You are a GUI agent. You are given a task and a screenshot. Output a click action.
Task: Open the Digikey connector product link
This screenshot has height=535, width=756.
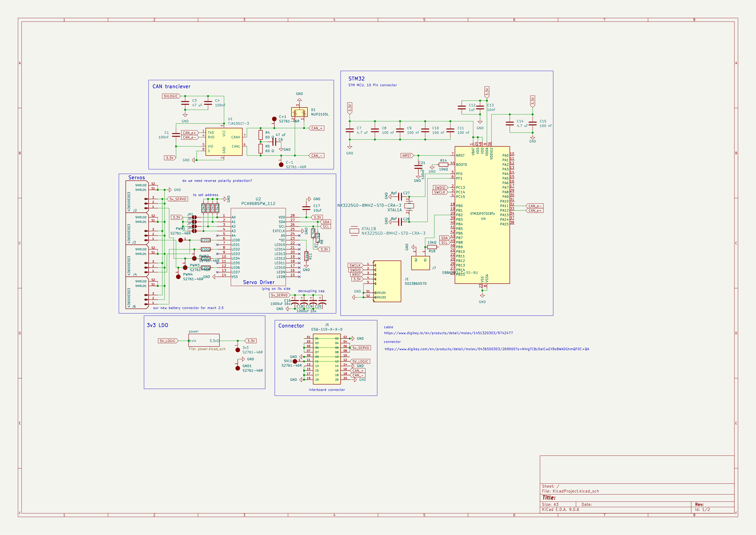coord(487,349)
